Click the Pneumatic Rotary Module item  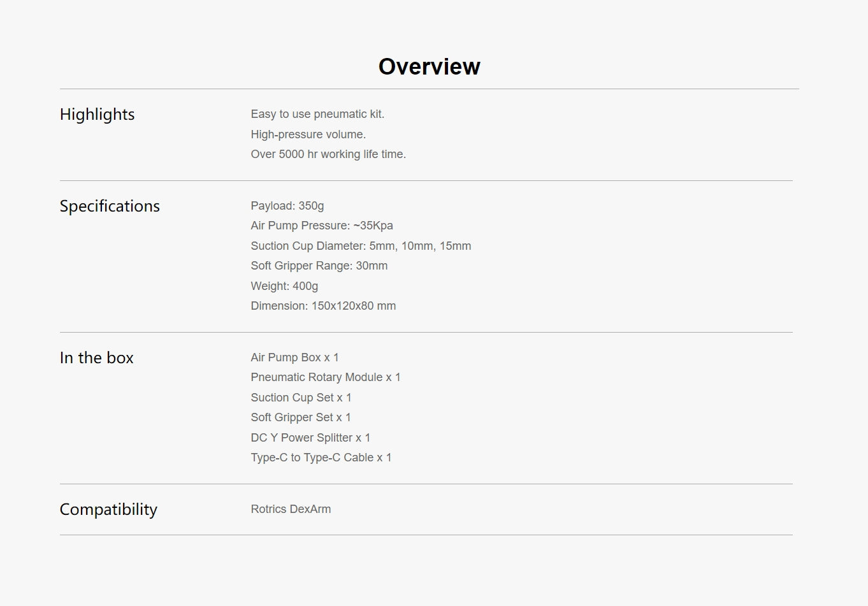pyautogui.click(x=326, y=377)
